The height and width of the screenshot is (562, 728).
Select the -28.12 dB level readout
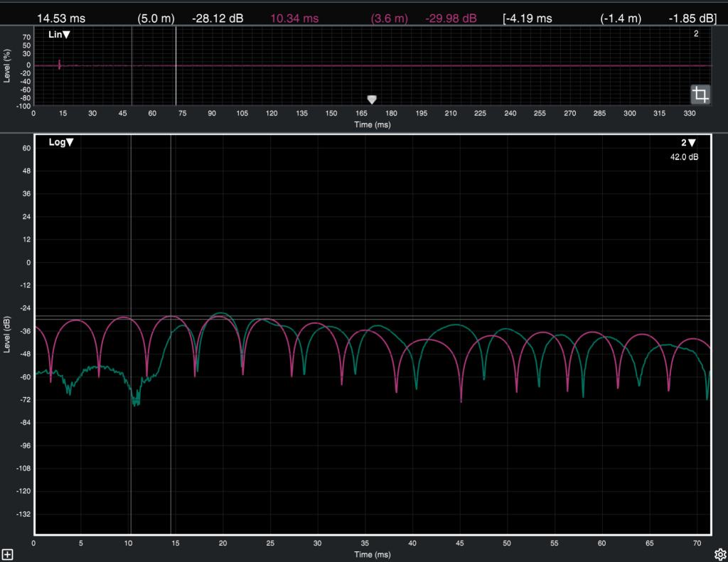pos(218,18)
